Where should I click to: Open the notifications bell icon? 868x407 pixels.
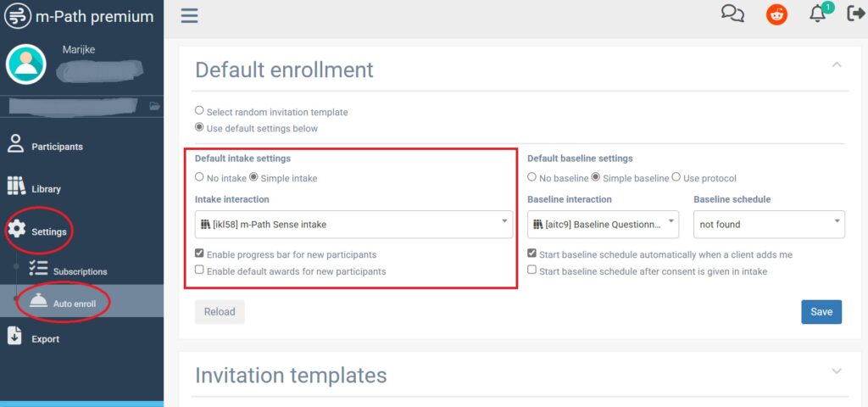pos(818,14)
